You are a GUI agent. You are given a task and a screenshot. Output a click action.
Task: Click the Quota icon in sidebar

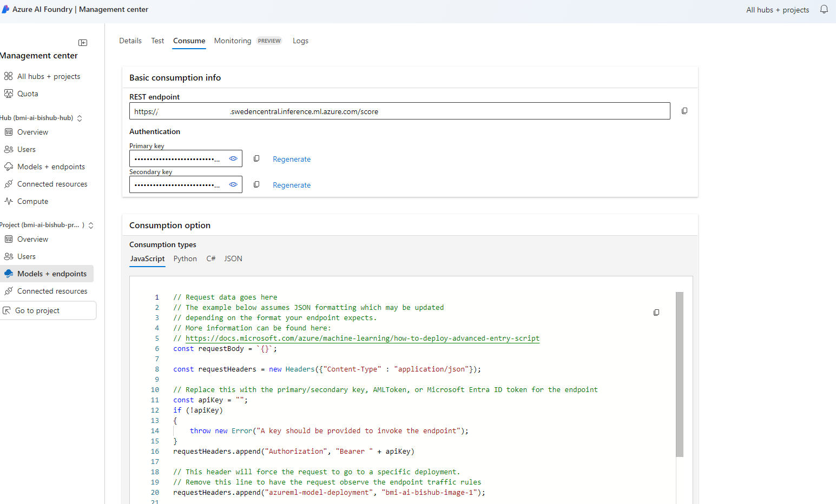[x=9, y=94]
